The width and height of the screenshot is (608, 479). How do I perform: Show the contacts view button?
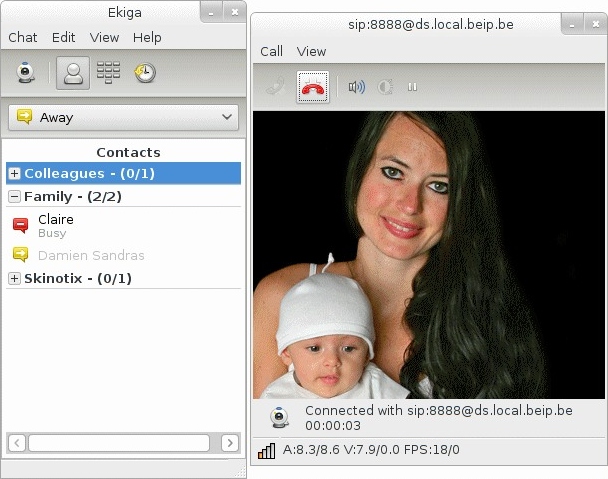(73, 73)
